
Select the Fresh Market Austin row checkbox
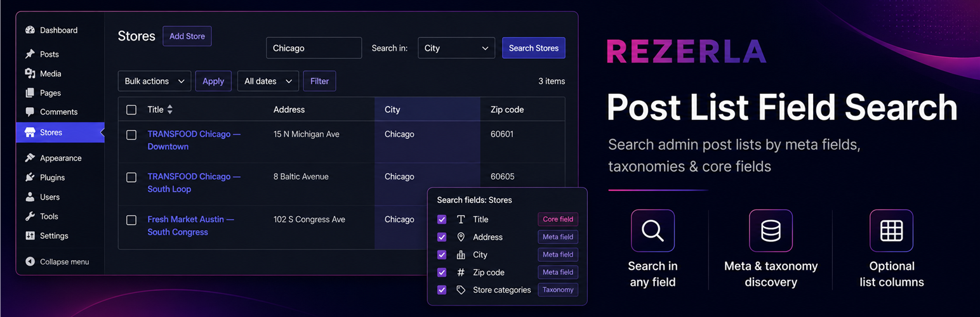(x=131, y=220)
